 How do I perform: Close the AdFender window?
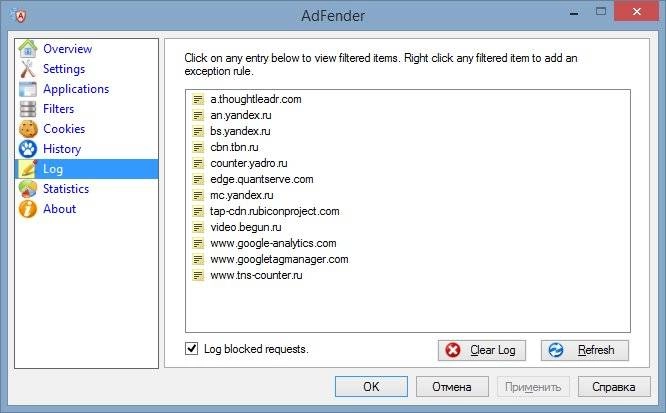[636, 12]
